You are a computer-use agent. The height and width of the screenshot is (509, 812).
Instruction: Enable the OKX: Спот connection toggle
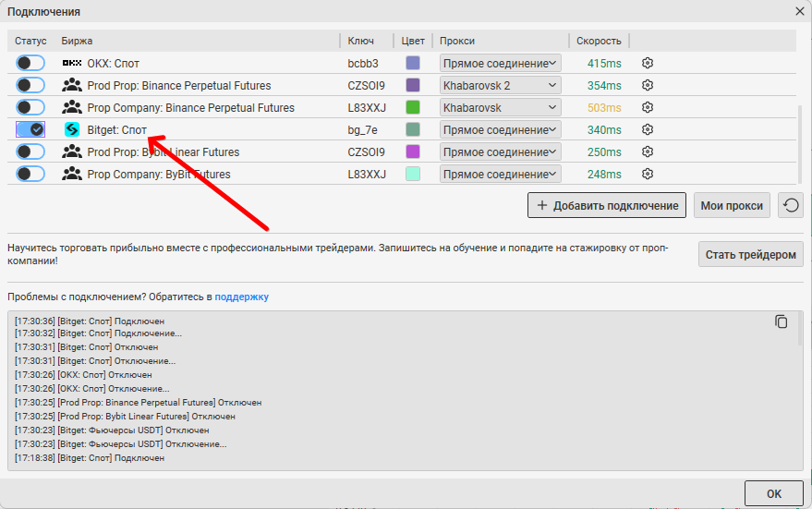tap(30, 63)
